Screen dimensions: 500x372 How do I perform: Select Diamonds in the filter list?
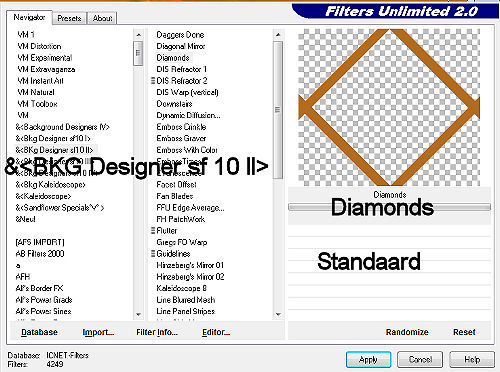[x=173, y=58]
